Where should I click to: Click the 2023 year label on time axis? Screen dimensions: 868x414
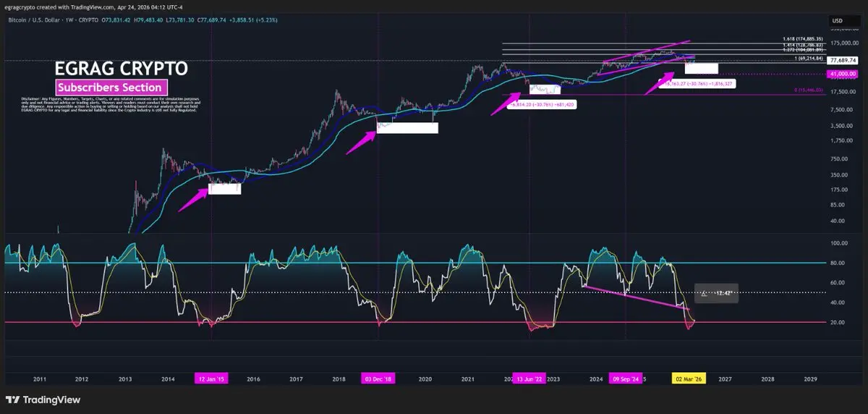pyautogui.click(x=553, y=379)
